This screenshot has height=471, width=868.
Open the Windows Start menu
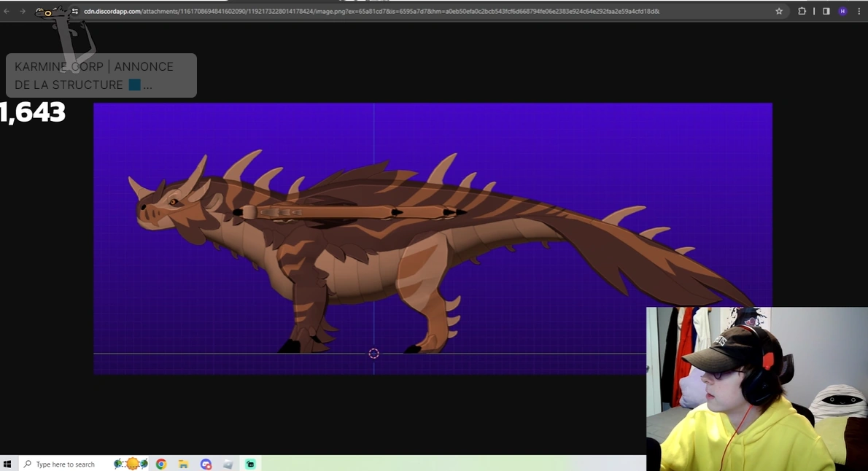[8, 464]
